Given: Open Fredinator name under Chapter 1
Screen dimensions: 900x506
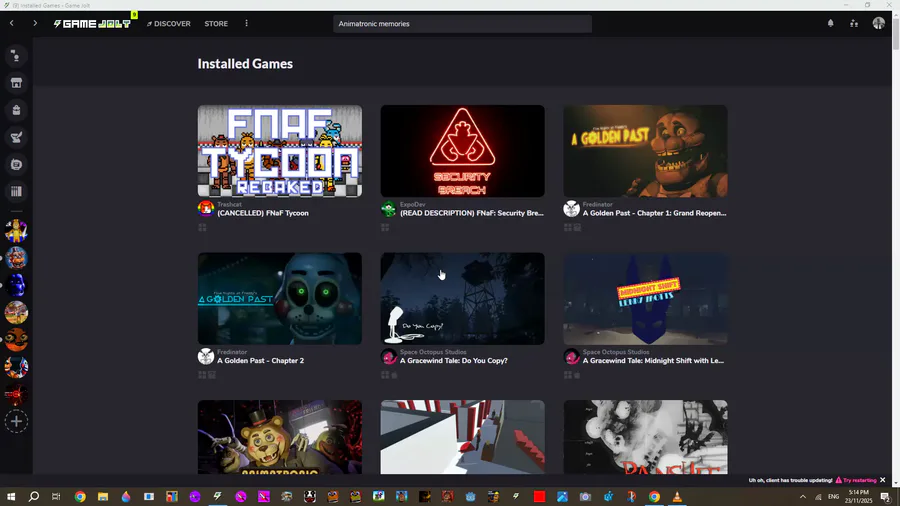Looking at the screenshot, I should pos(598,204).
